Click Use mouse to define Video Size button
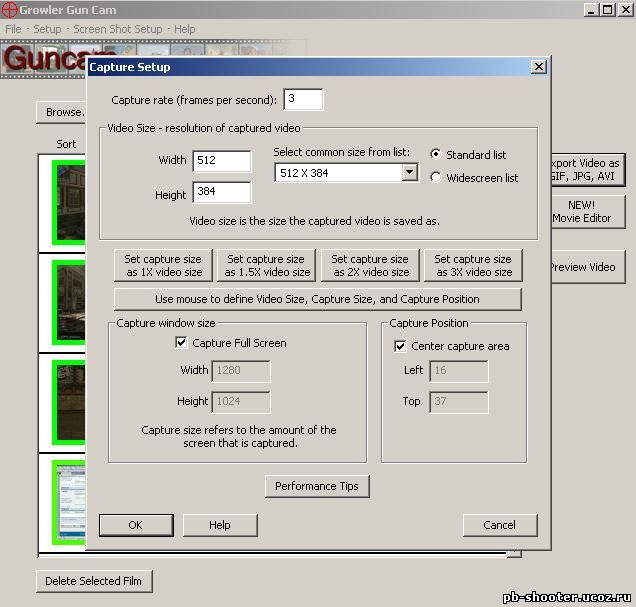 (x=318, y=299)
